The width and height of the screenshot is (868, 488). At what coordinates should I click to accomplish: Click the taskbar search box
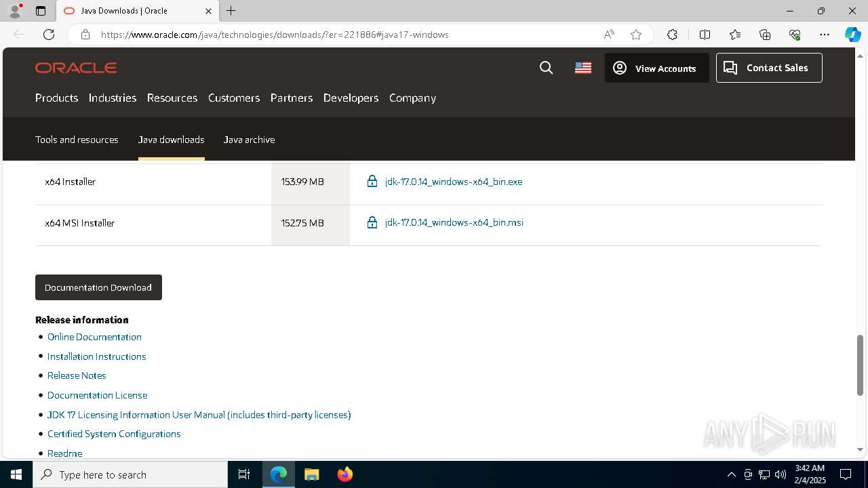(130, 474)
